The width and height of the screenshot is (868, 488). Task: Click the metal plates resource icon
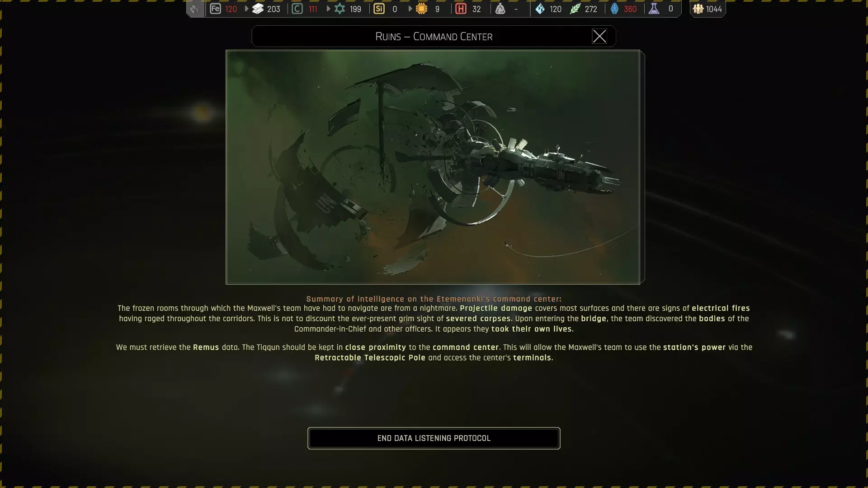(258, 9)
